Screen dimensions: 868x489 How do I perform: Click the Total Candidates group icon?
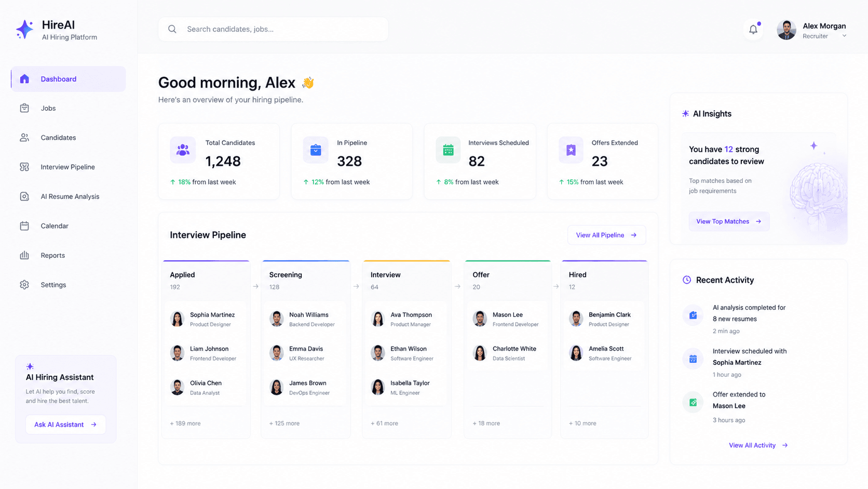click(183, 150)
